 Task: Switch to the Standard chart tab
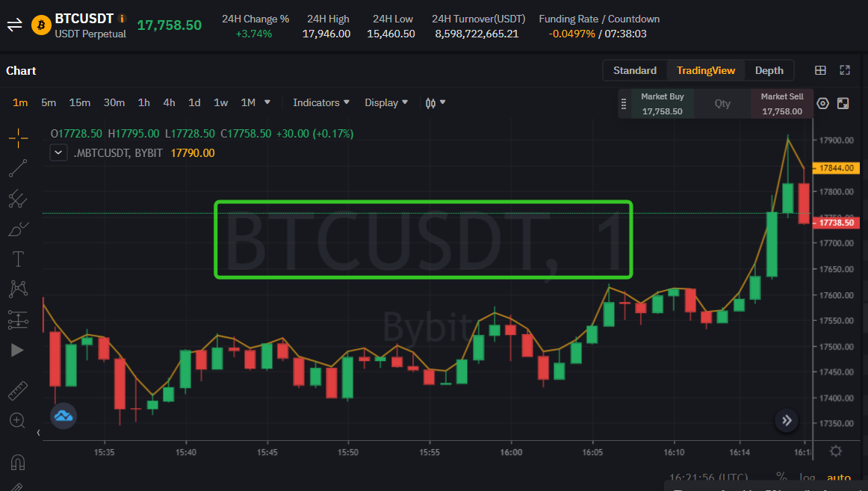(635, 70)
